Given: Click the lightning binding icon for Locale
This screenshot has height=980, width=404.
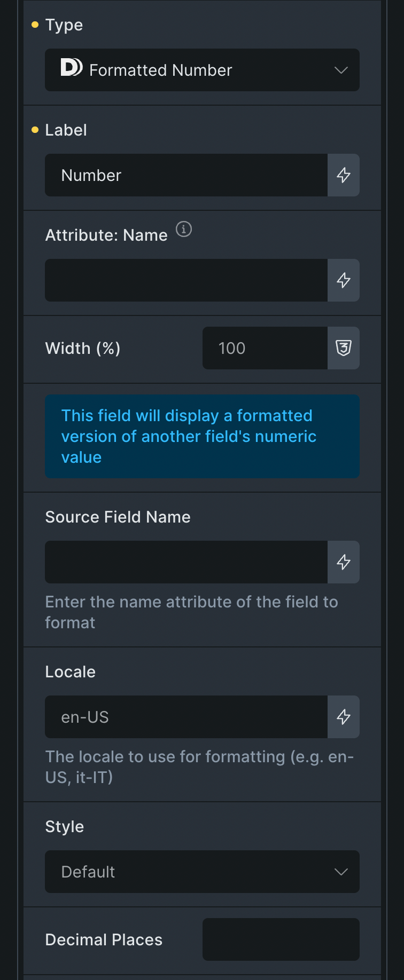Looking at the screenshot, I should 344,717.
